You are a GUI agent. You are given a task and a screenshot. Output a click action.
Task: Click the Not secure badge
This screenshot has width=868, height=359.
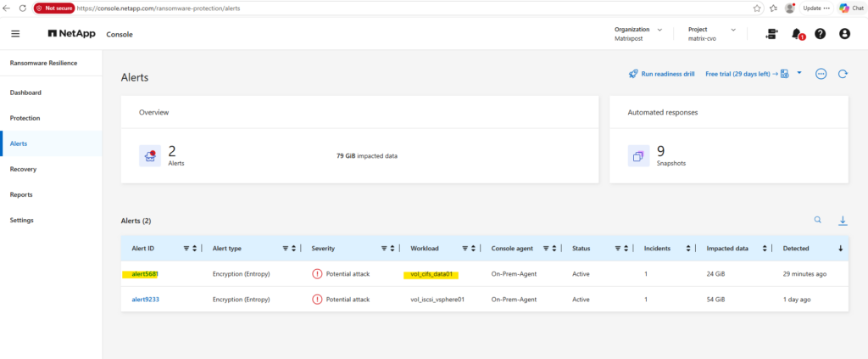click(x=54, y=8)
